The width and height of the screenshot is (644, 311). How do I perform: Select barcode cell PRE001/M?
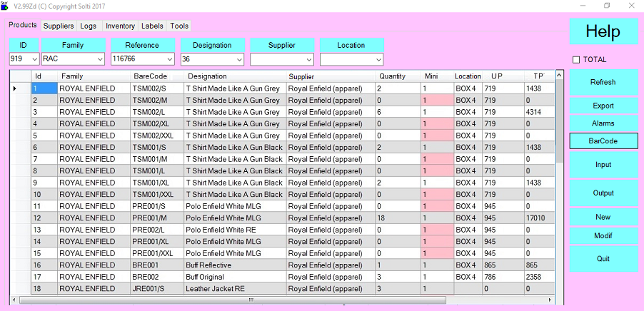156,218
